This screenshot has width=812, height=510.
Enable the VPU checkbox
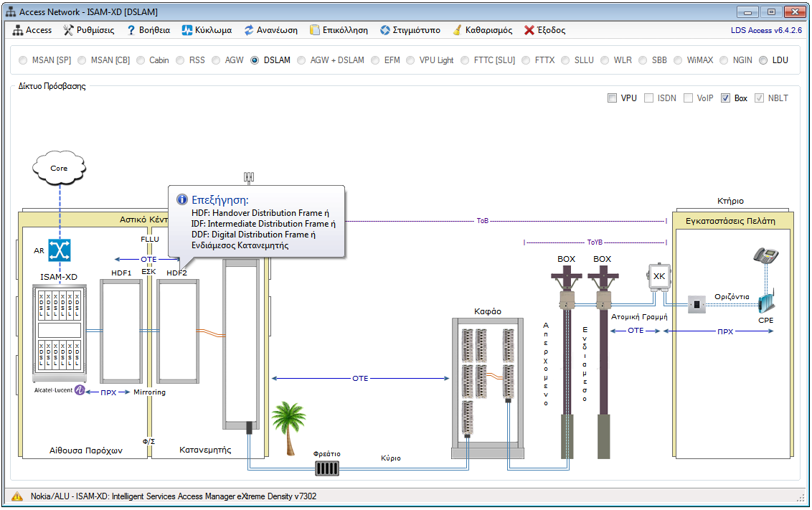[612, 98]
